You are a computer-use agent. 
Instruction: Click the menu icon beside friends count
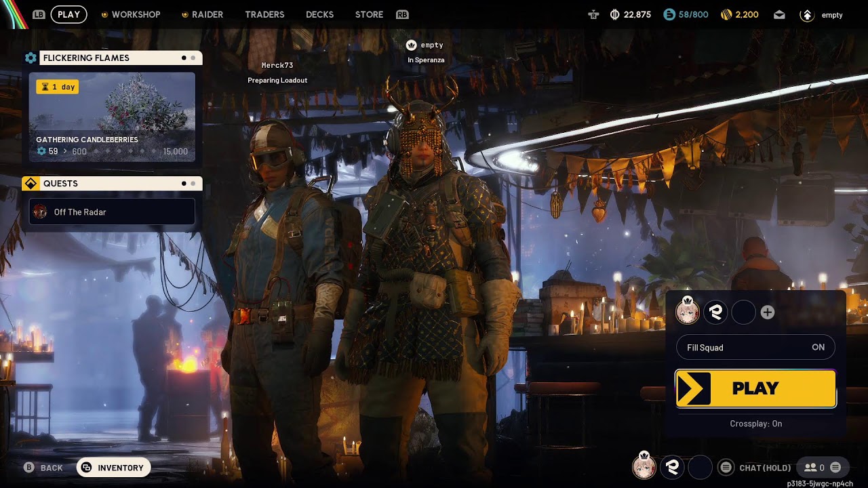(835, 467)
